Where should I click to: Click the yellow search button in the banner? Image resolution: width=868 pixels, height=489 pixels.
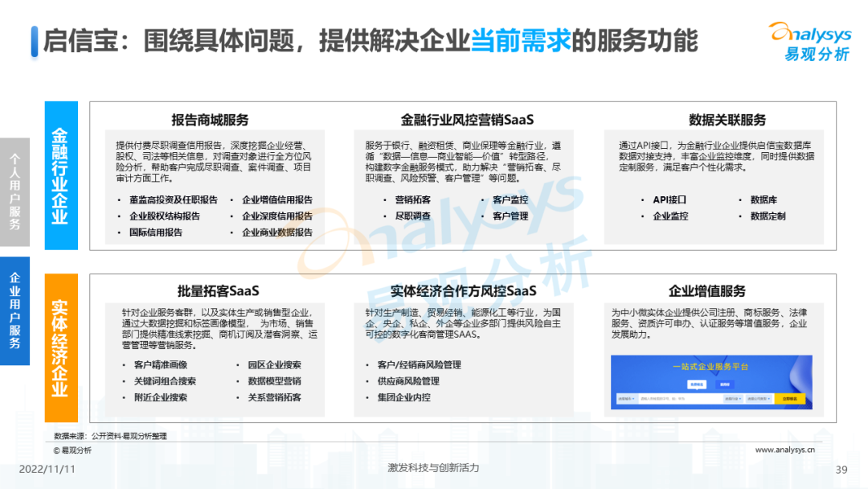point(790,399)
